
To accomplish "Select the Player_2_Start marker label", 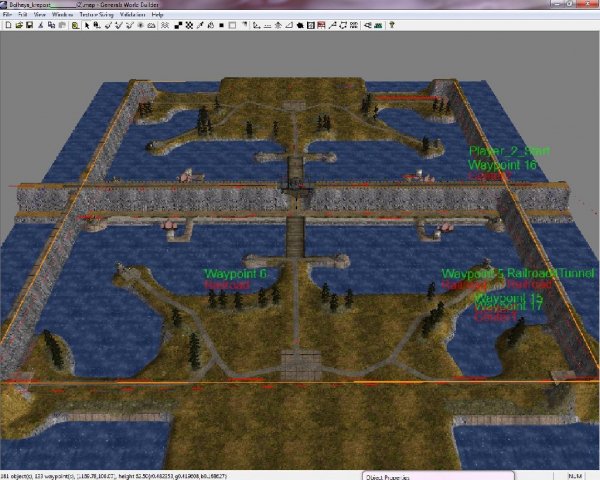I will point(503,151).
